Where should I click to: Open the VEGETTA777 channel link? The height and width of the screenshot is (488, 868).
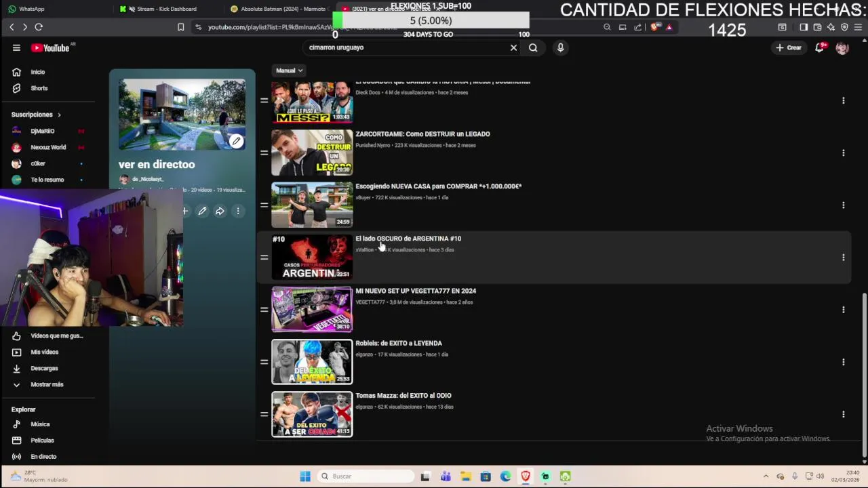point(370,302)
